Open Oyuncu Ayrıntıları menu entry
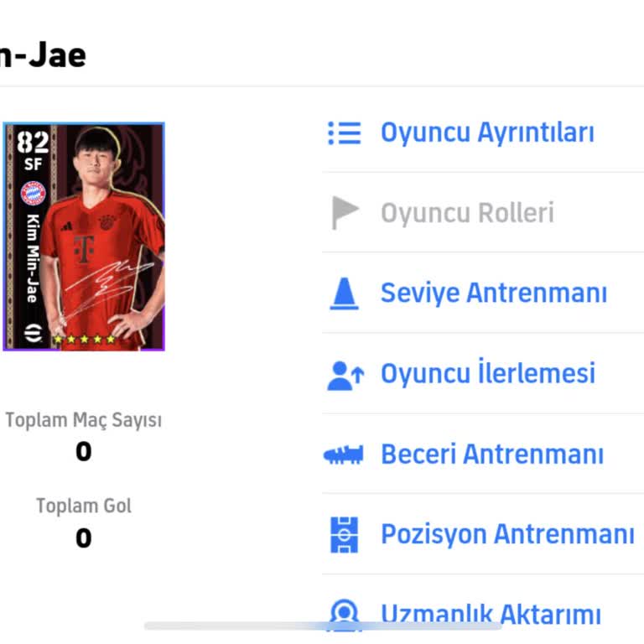 (487, 133)
